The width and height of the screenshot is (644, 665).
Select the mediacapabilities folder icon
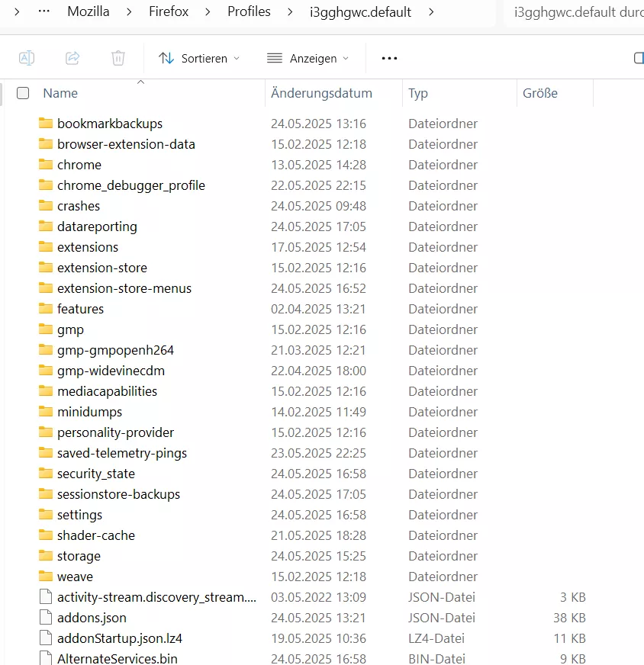pyautogui.click(x=45, y=390)
